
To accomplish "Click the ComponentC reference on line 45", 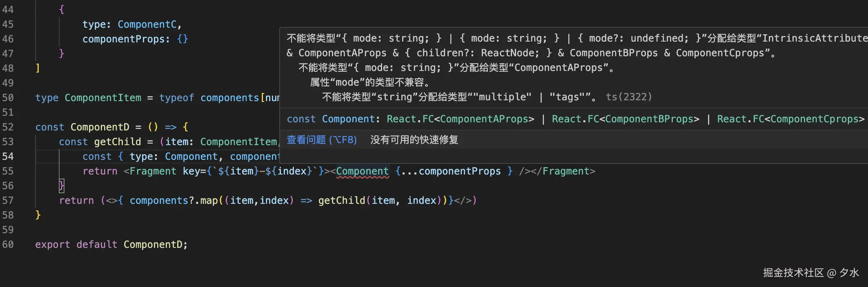I will pyautogui.click(x=147, y=24).
